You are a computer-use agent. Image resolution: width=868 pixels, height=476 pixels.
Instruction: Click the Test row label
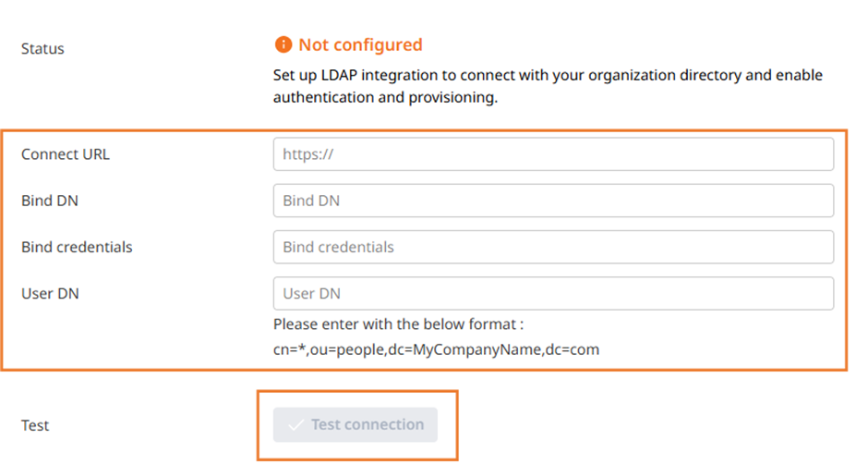(x=35, y=425)
